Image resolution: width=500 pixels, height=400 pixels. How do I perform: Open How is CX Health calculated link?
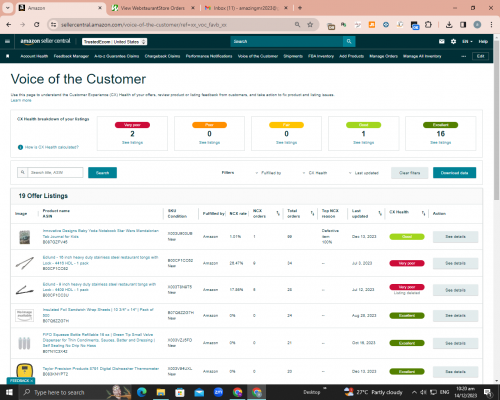[x=52, y=147]
